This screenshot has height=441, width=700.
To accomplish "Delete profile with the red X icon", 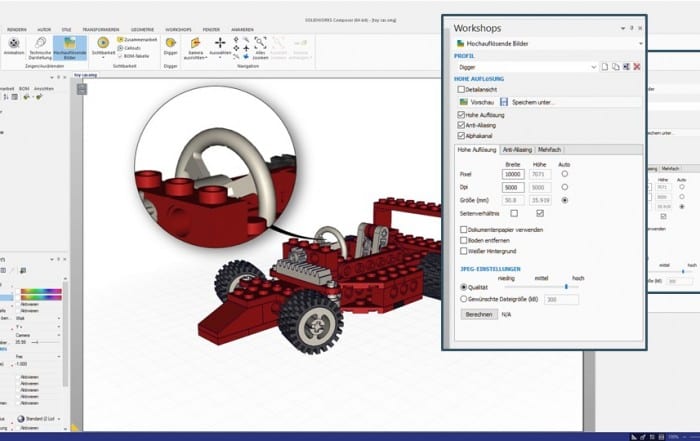I will pyautogui.click(x=637, y=67).
